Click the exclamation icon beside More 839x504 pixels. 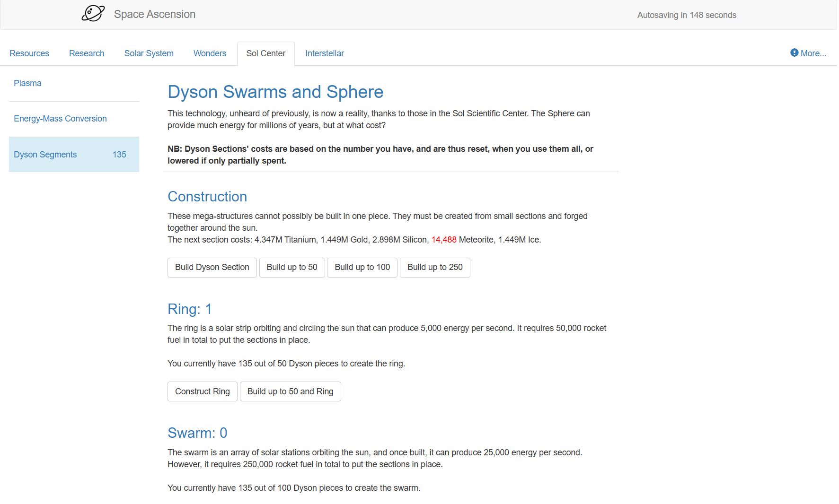pos(794,53)
